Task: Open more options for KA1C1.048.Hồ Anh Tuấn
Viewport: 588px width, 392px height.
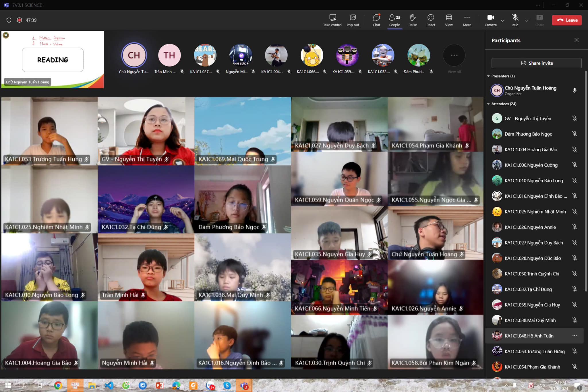Action: pos(575,336)
